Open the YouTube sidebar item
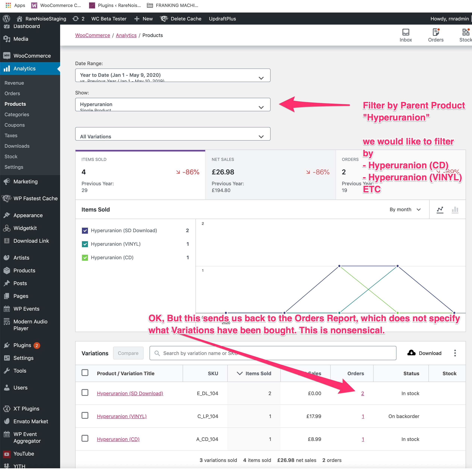Screen dimensions: 472x476 point(23,454)
